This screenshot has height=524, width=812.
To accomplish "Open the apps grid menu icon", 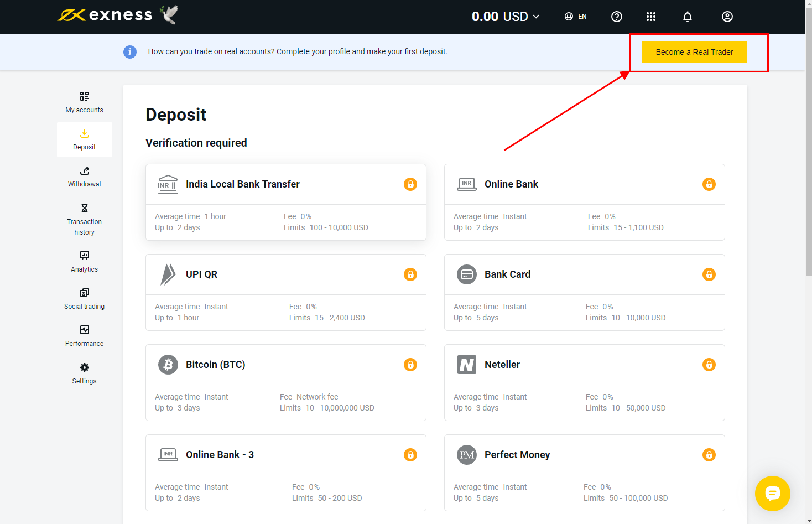I will [650, 17].
